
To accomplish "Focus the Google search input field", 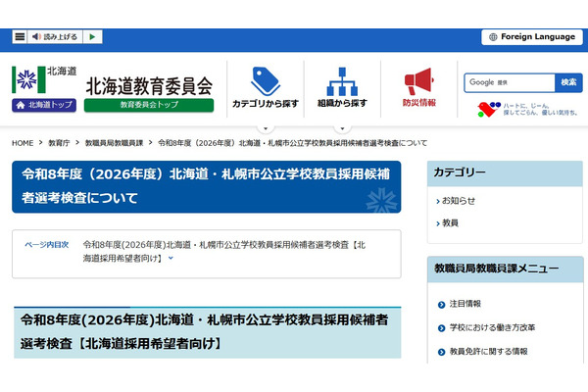I will point(510,82).
